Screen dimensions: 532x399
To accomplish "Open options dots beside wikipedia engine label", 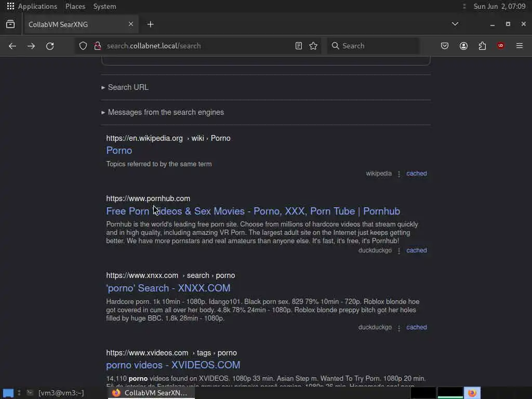I will click(399, 174).
